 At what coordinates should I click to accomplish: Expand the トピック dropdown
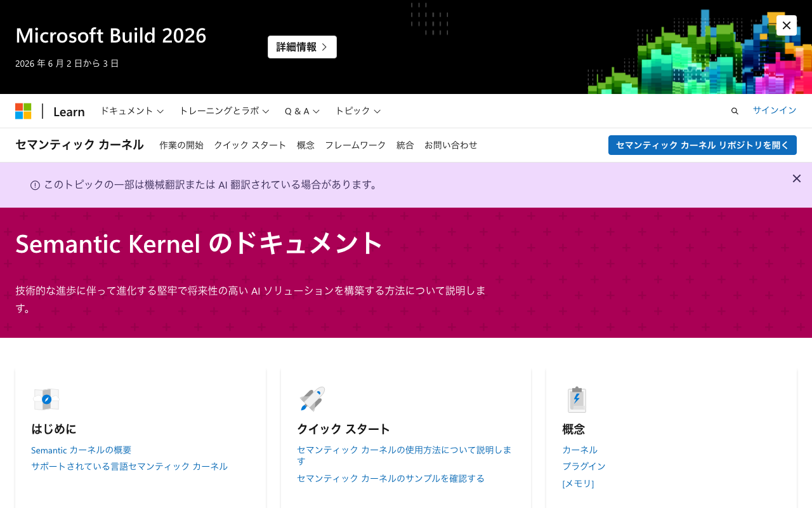[x=358, y=111]
